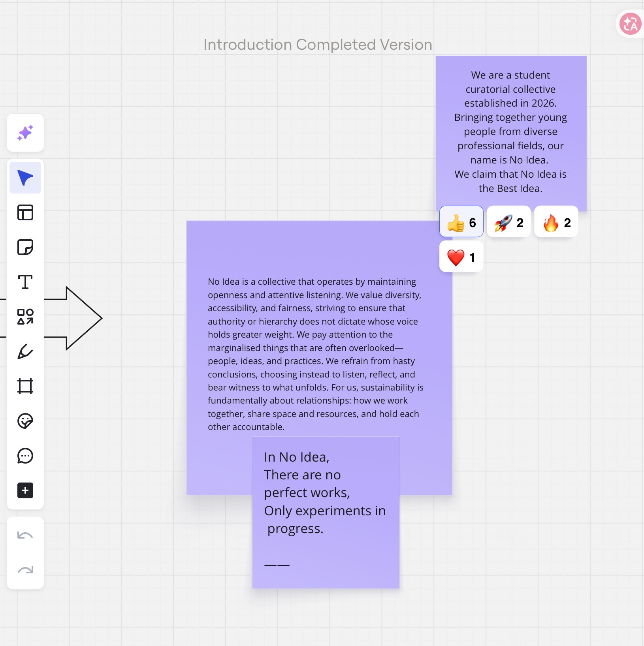
Task: Click the undo arrow
Action: tap(25, 535)
